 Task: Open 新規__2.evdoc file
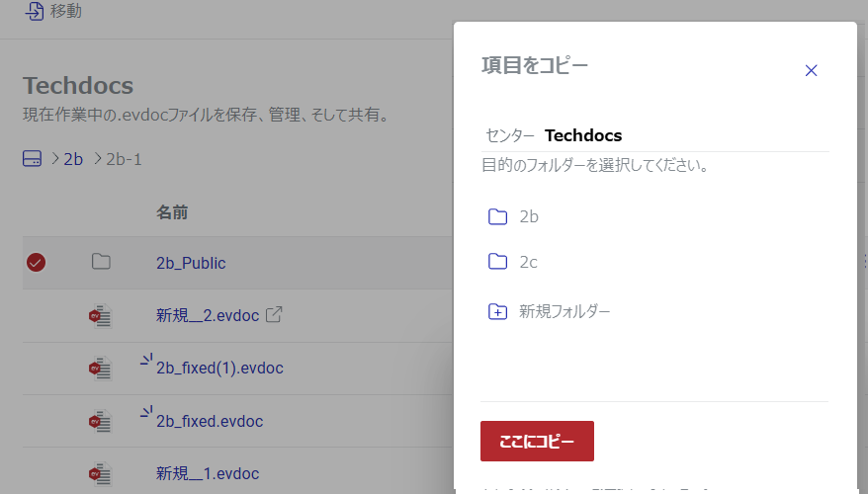pos(208,315)
